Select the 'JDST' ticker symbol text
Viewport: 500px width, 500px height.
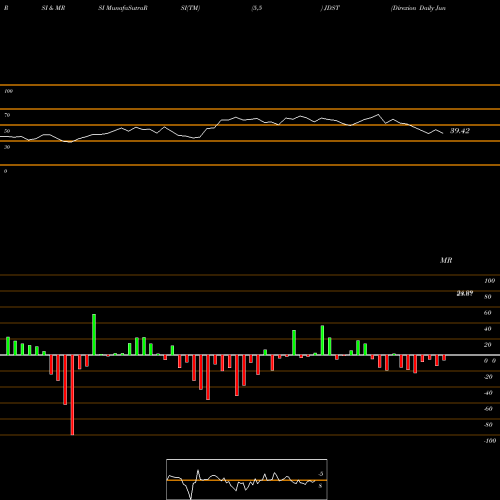point(332,8)
